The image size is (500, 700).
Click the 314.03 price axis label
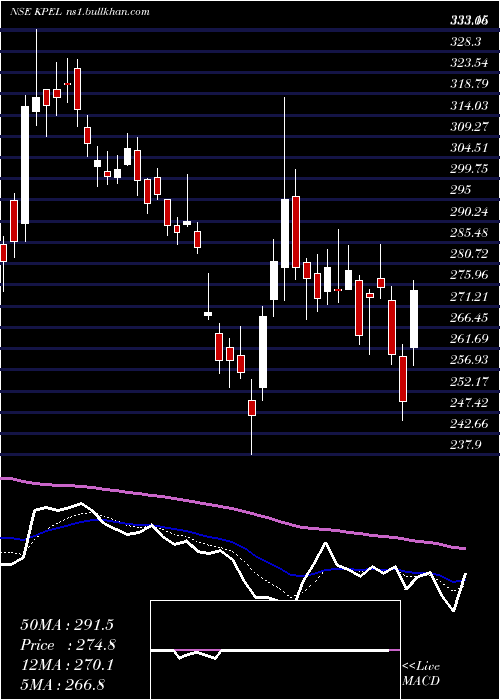point(469,106)
